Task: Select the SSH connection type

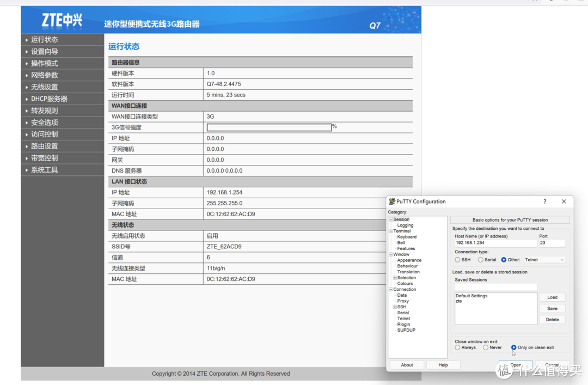Action: tap(457, 259)
